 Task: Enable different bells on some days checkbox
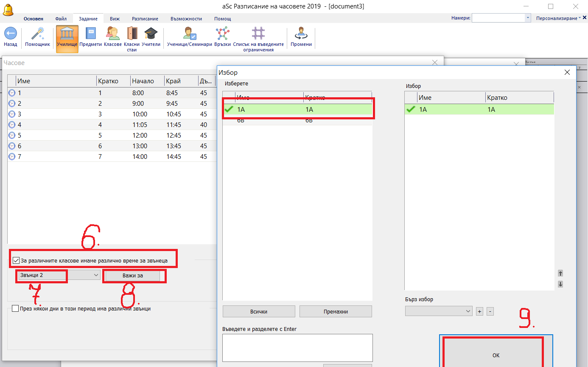point(15,309)
